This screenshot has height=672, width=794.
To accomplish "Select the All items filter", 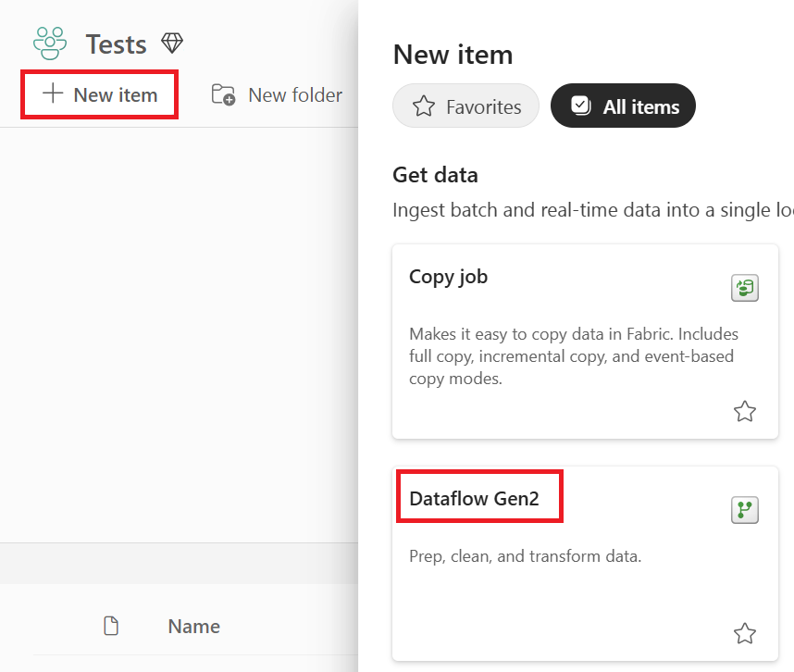I will click(623, 106).
